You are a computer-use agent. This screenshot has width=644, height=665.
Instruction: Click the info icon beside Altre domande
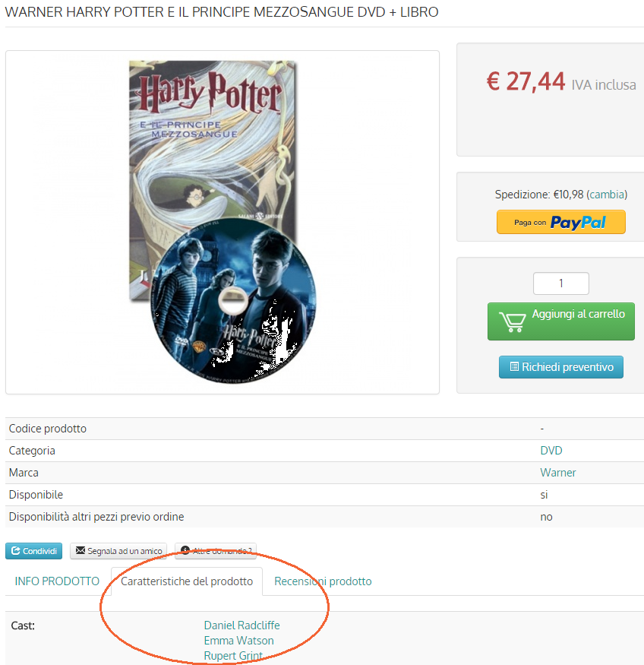coord(185,550)
